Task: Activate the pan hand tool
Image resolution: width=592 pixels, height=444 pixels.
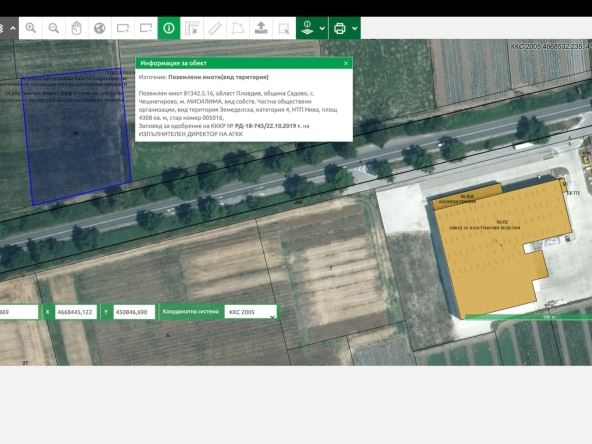Action: tap(77, 28)
